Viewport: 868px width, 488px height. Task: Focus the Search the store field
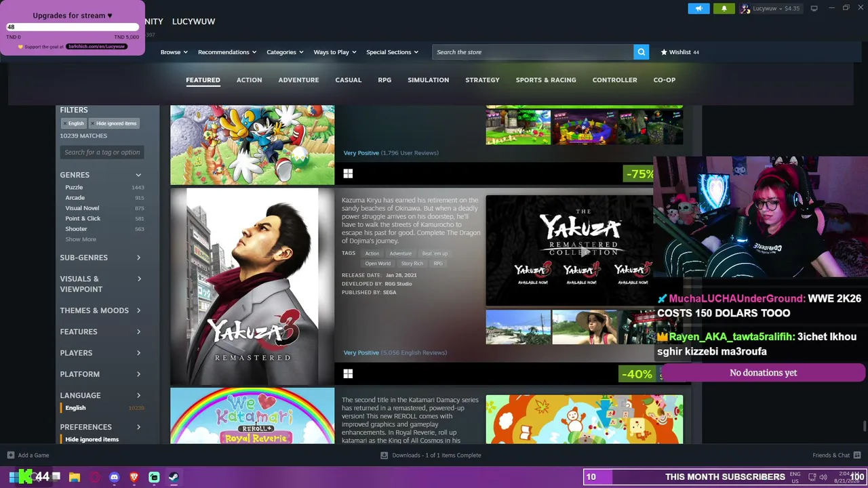pos(533,52)
